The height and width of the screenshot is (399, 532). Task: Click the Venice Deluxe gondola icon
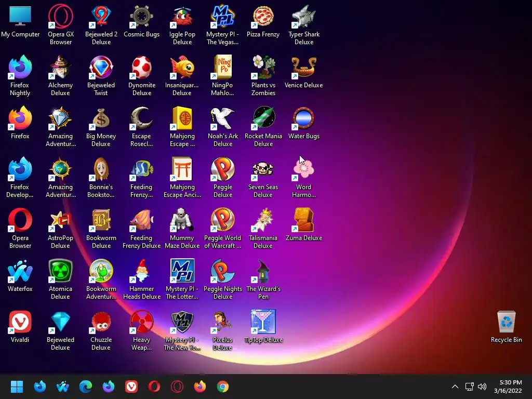(303, 67)
